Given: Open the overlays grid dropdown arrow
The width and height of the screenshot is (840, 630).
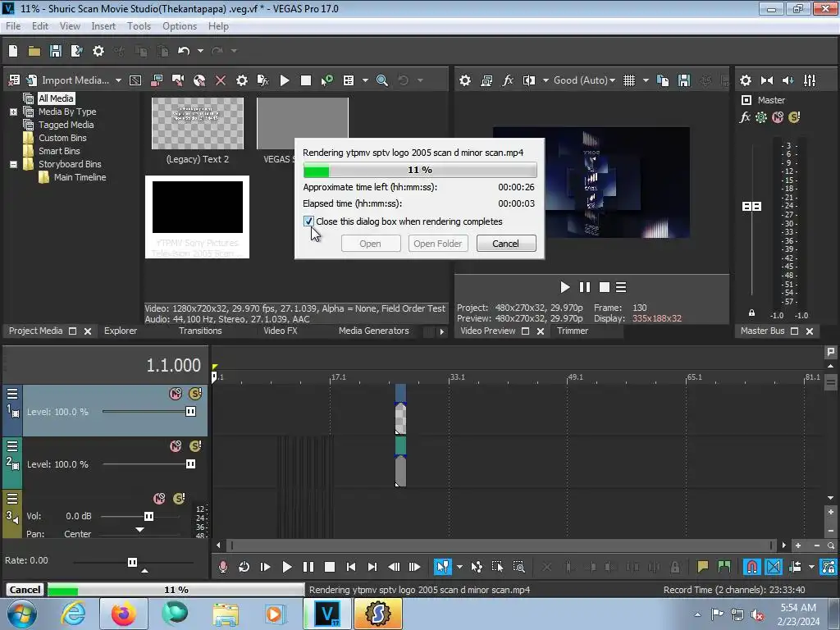Looking at the screenshot, I should (646, 80).
